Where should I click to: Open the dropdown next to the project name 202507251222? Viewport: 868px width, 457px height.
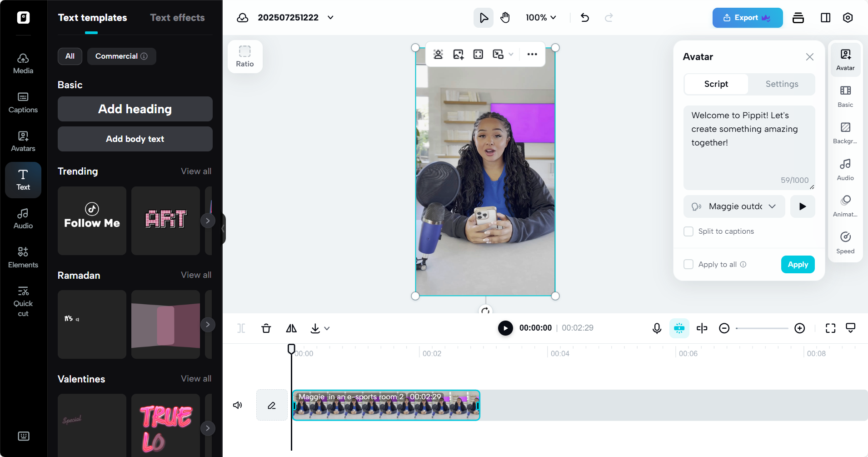pyautogui.click(x=330, y=17)
